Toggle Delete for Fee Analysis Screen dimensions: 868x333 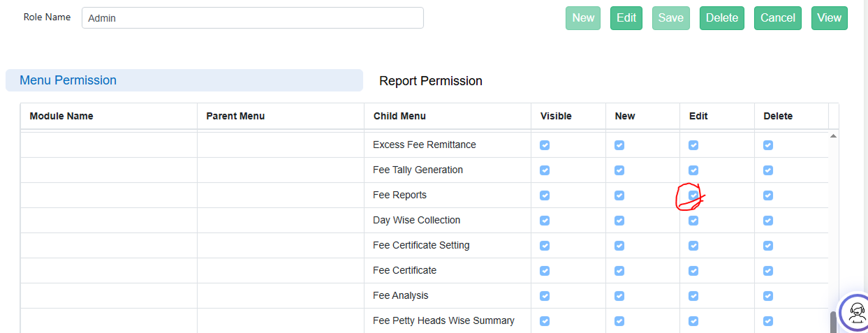pos(768,296)
